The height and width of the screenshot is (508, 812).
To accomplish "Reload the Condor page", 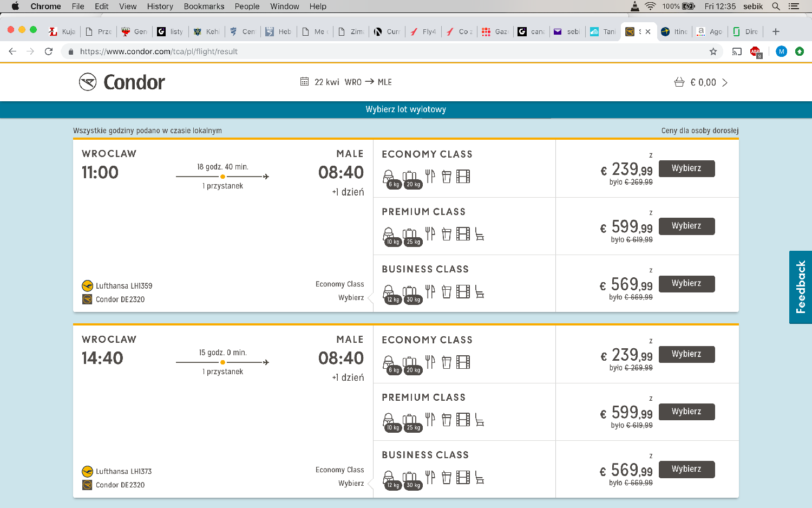I will 49,51.
